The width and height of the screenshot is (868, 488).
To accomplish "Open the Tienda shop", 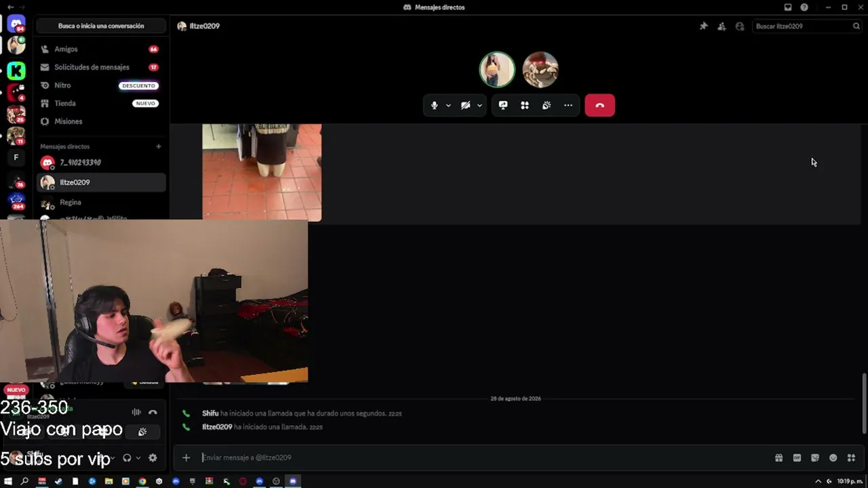I will click(x=101, y=103).
